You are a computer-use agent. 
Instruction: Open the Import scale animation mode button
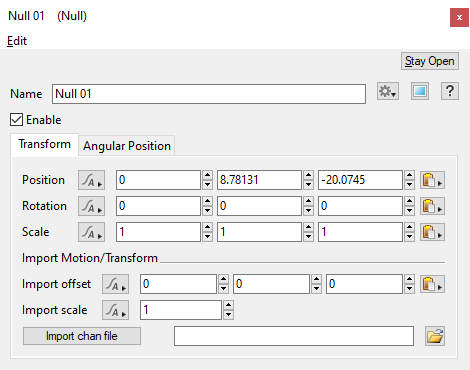pos(115,310)
